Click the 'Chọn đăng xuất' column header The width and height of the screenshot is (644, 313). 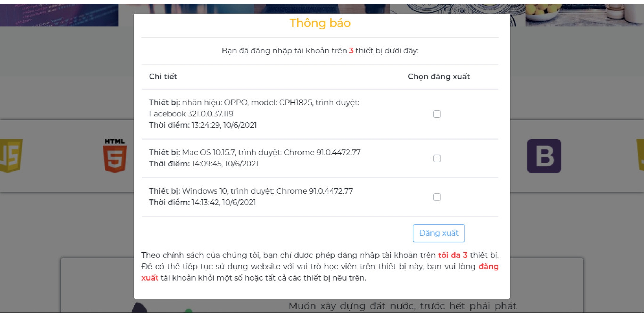439,76
